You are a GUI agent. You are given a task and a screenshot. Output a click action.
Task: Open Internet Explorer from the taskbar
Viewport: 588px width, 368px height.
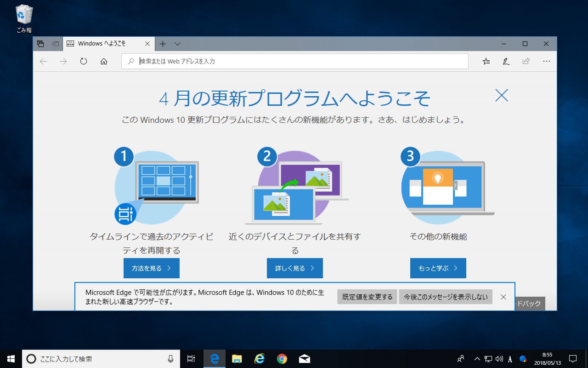[260, 359]
